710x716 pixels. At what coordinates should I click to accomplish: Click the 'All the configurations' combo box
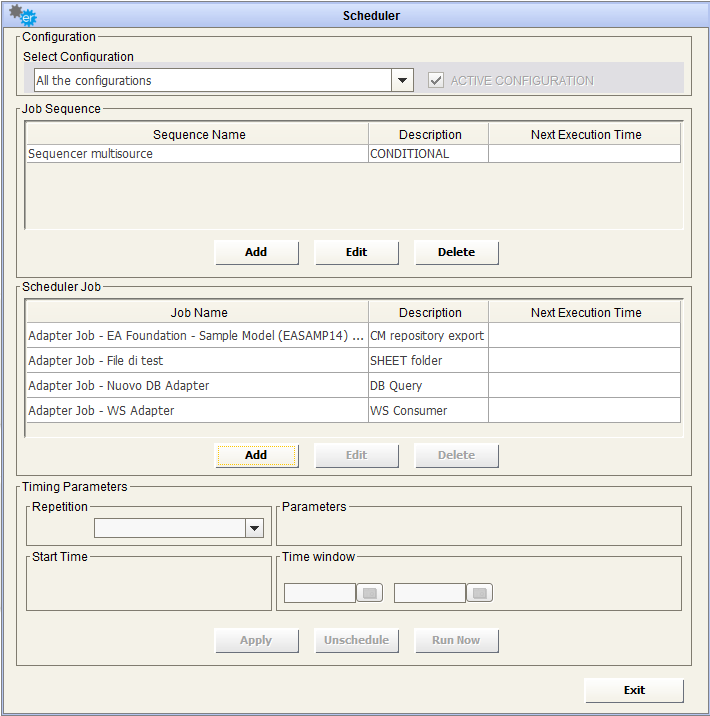point(210,81)
